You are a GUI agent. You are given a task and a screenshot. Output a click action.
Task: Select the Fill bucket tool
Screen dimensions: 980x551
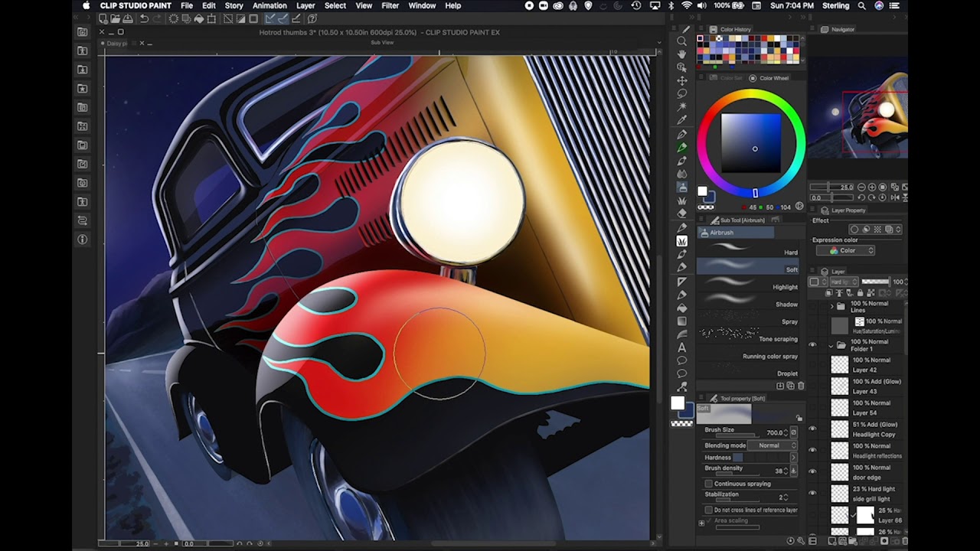tap(681, 307)
